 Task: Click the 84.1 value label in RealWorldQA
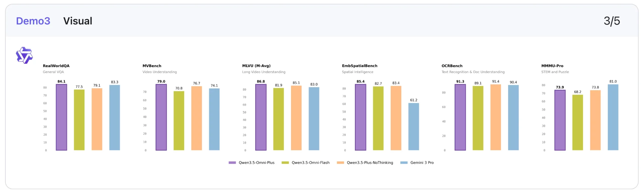(61, 82)
